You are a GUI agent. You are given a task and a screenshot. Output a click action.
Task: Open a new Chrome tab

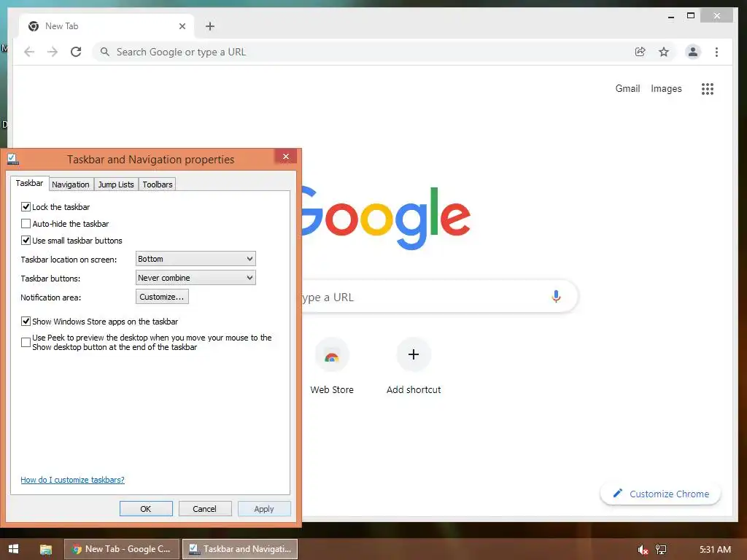pos(210,26)
